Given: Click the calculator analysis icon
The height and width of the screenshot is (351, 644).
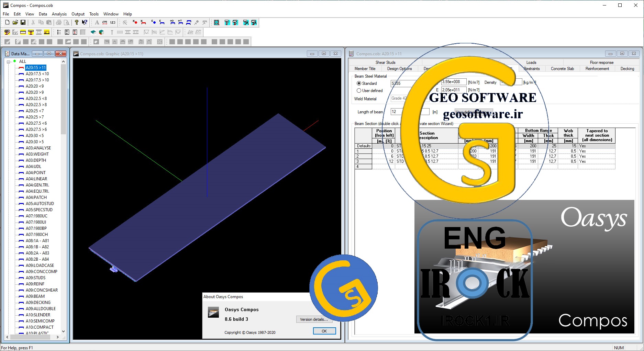Looking at the screenshot, I should point(216,22).
